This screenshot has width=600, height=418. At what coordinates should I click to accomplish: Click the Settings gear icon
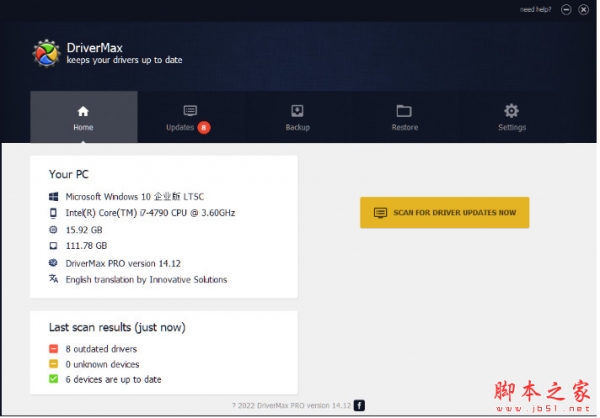tap(512, 111)
